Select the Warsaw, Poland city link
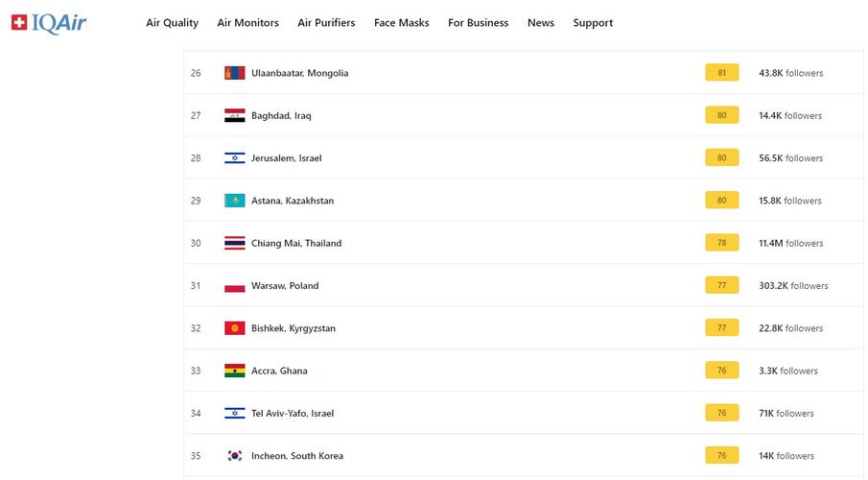The height and width of the screenshot is (480, 868). pyautogui.click(x=285, y=286)
